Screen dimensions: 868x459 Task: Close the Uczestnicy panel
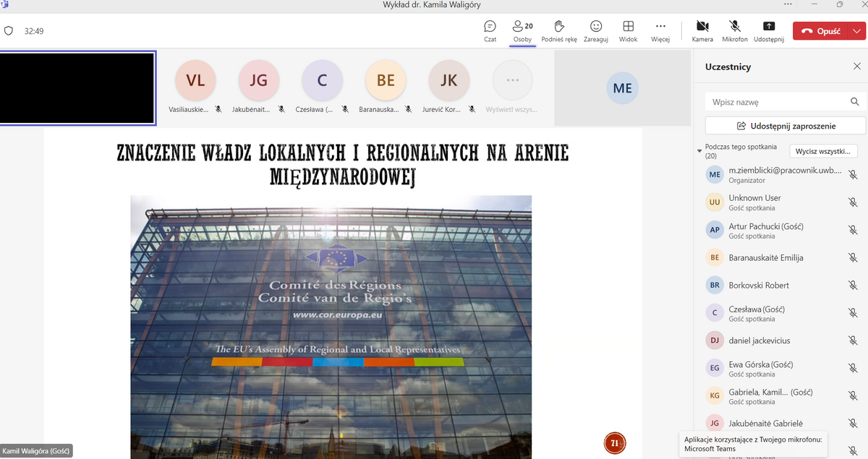click(856, 67)
